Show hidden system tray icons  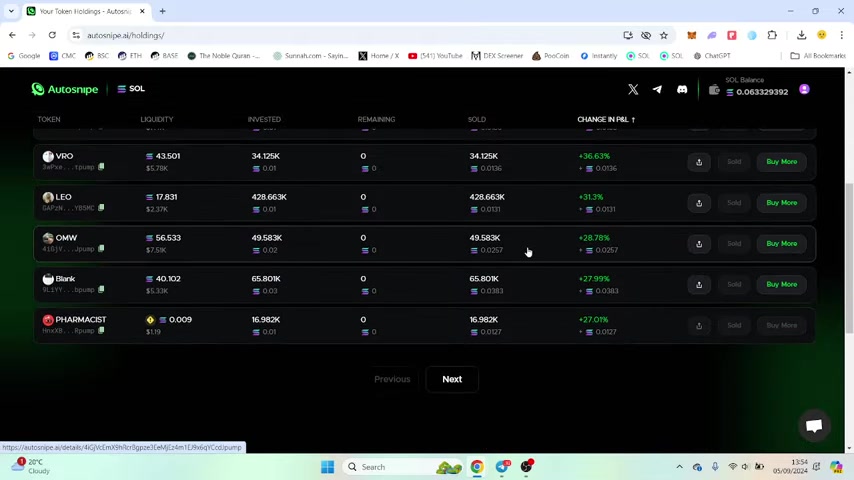pyautogui.click(x=679, y=467)
